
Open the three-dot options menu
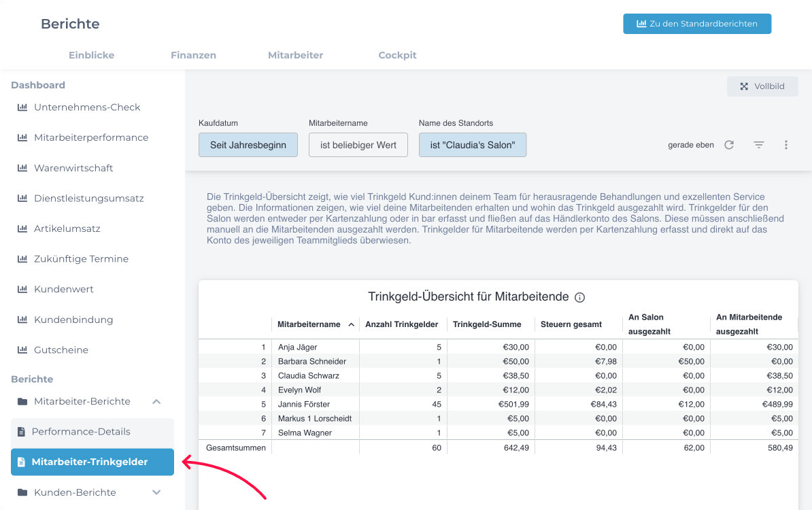(786, 145)
